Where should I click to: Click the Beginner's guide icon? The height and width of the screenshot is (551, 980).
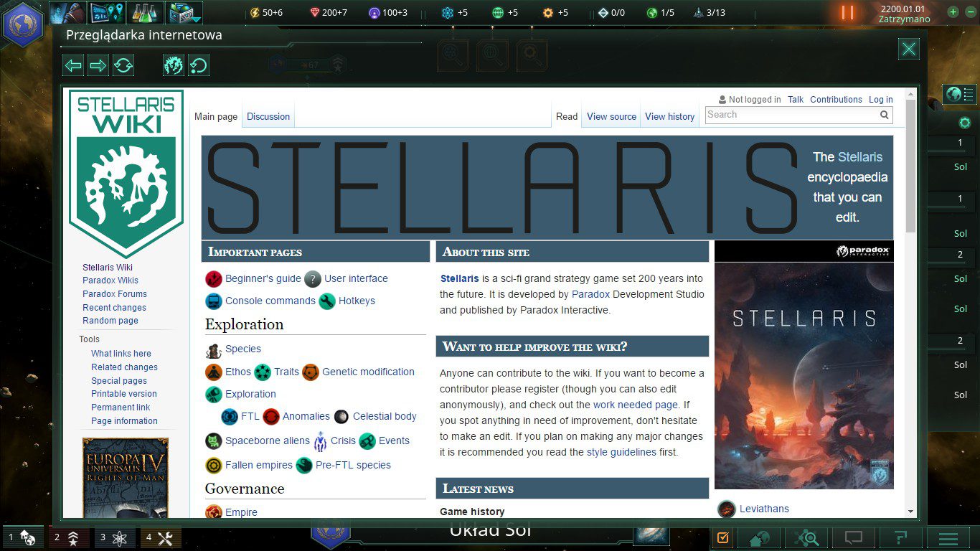(x=214, y=279)
